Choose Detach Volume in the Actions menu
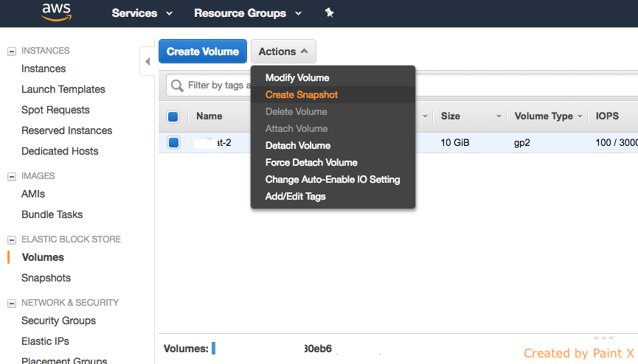638x364 pixels. [x=298, y=145]
